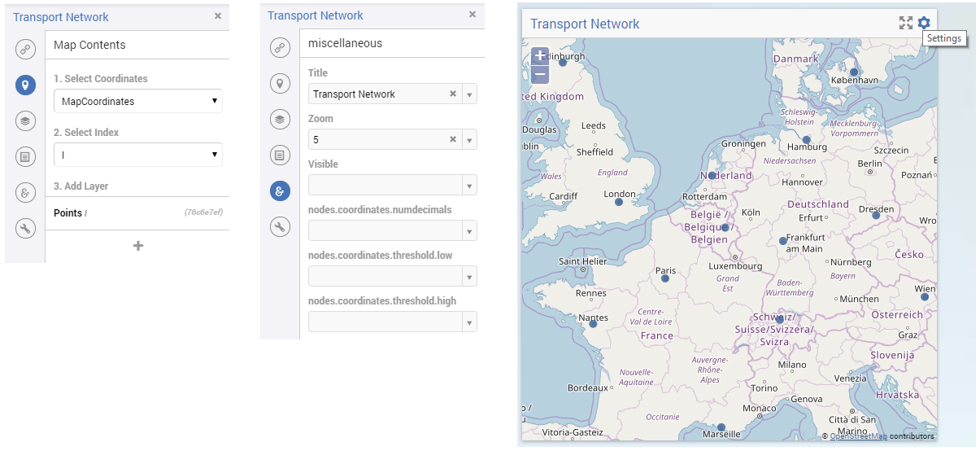The image size is (980, 451).
Task: Expand the Title dropdown arrow
Action: tap(469, 94)
